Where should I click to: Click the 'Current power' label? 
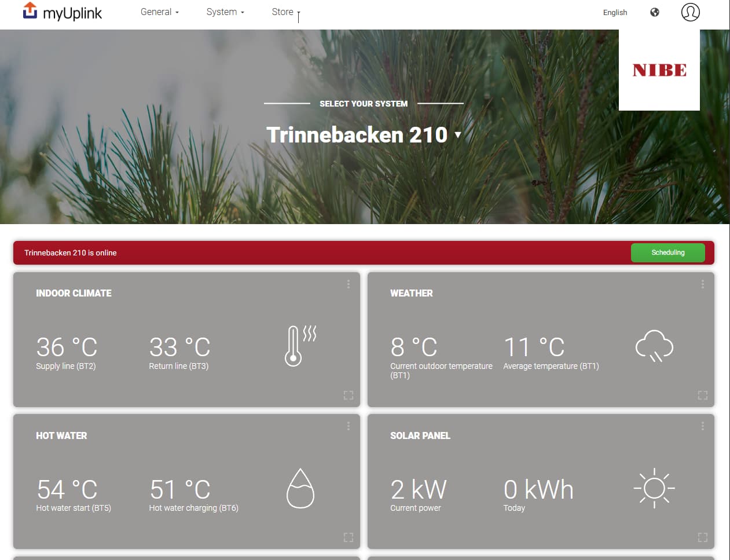coord(416,508)
